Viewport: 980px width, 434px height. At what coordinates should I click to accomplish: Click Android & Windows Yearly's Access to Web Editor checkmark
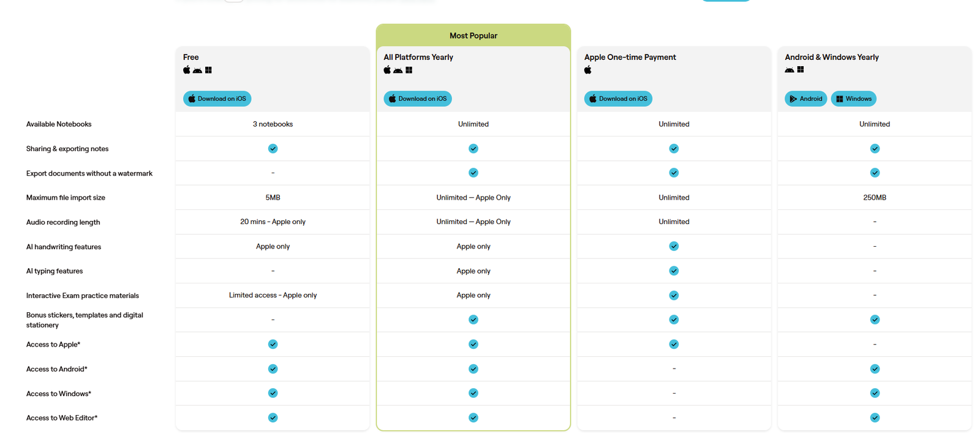click(875, 417)
